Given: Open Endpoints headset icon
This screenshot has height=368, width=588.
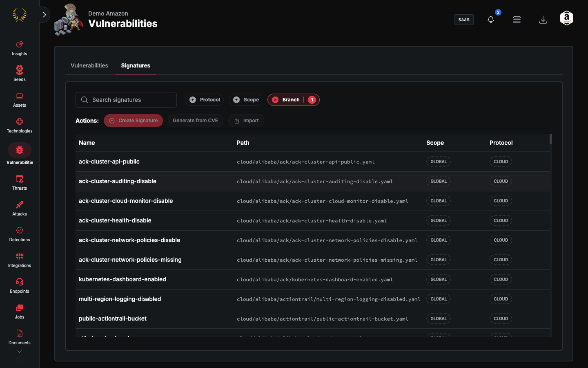Looking at the screenshot, I should (20, 282).
